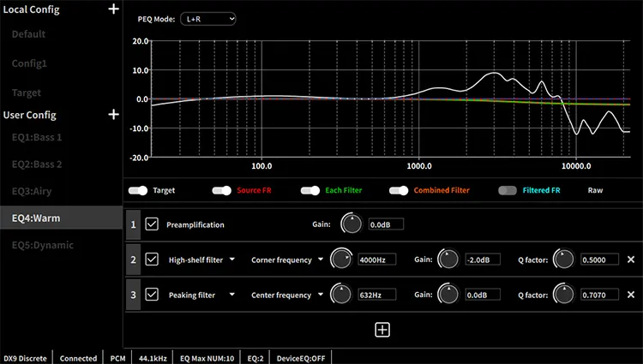Click the High-shelf corner frequency knob
The width and height of the screenshot is (643, 364).
[341, 259]
